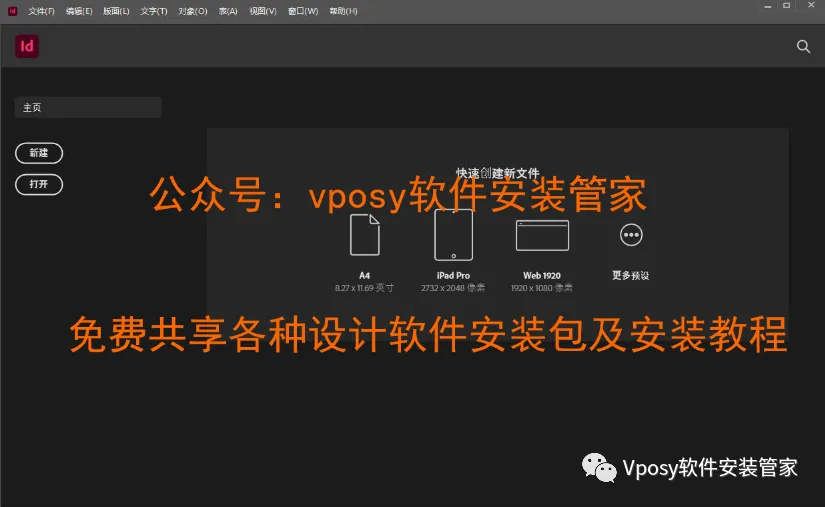Click the 8.27 x 11.69 英寸 size text

tap(364, 288)
